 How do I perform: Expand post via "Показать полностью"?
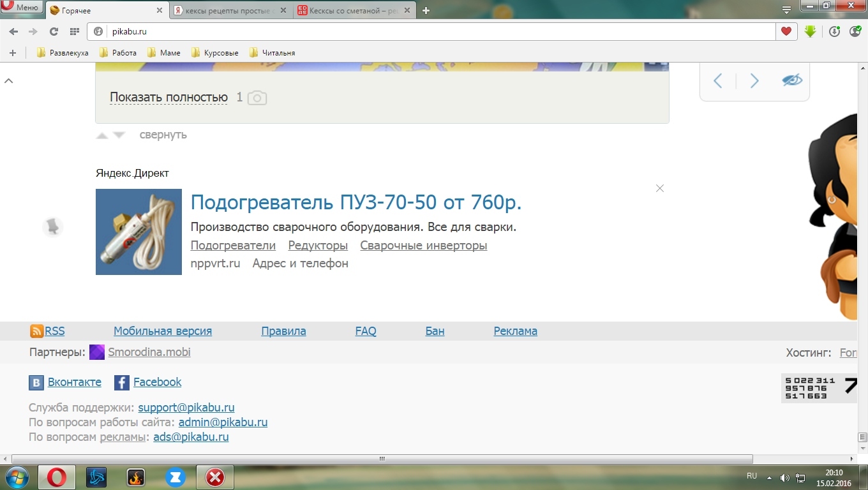pos(168,97)
